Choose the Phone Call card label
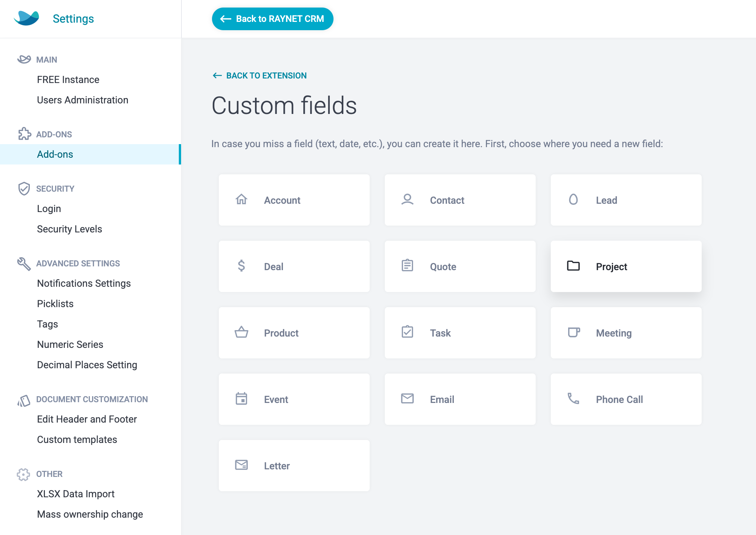The height and width of the screenshot is (535, 756). click(x=619, y=400)
